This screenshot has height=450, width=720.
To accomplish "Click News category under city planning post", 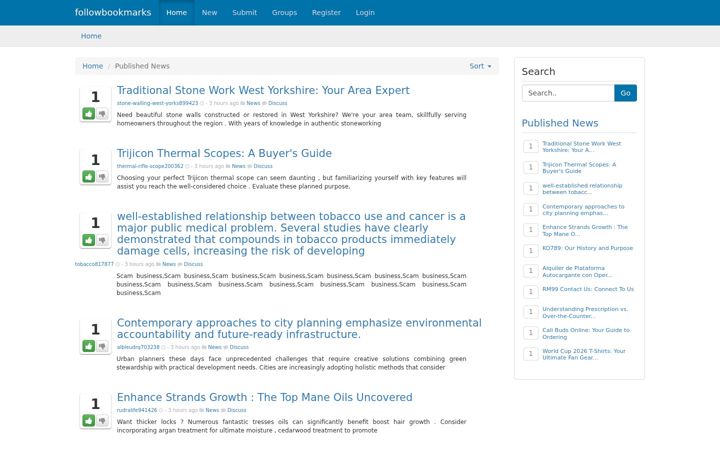I will point(214,347).
